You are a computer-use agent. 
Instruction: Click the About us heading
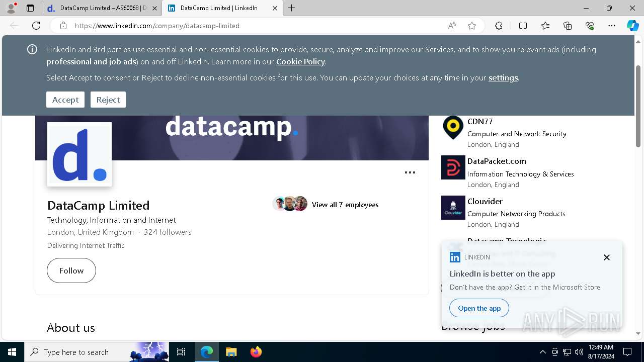pyautogui.click(x=71, y=328)
